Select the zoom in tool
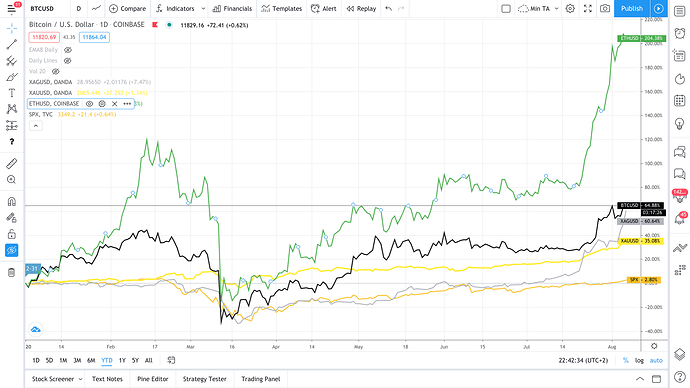Screen dimensions: 690x388 12,179
